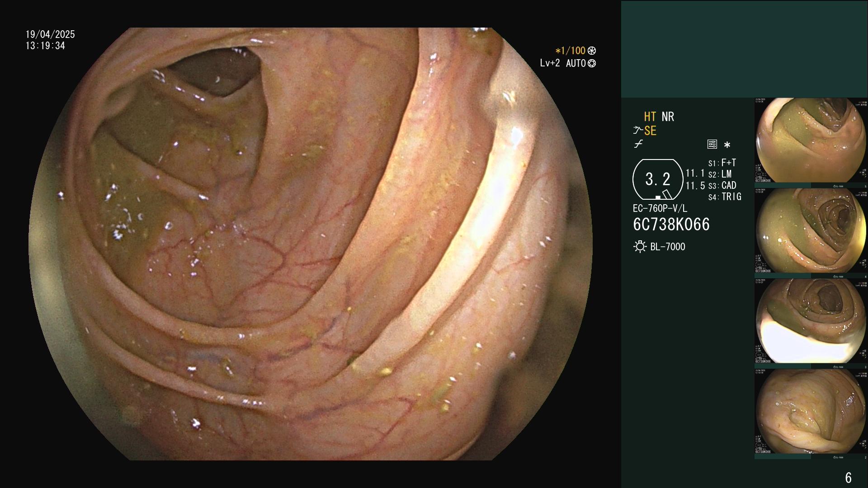Click the scope model EC-760P-V/L
Viewport: 868px width, 488px height.
pyautogui.click(x=660, y=208)
